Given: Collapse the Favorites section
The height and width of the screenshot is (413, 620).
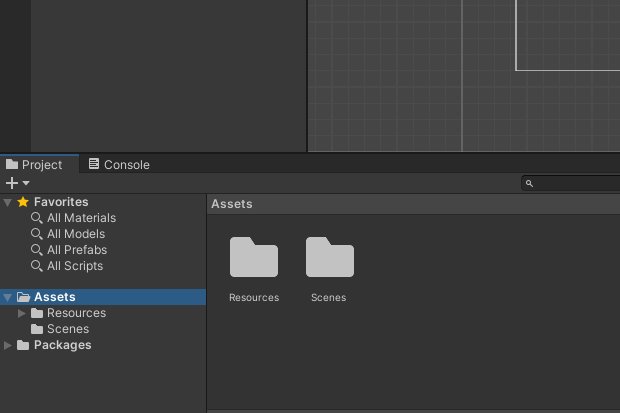Looking at the screenshot, I should tap(8, 202).
